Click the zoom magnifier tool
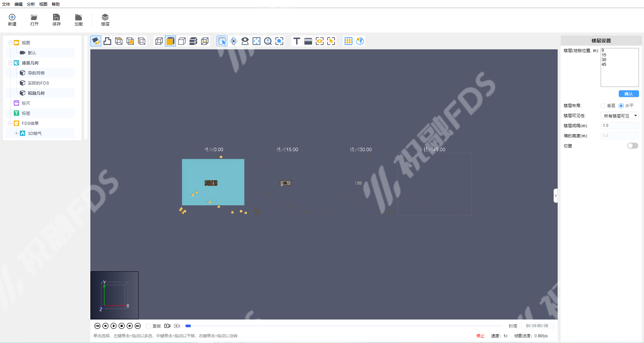This screenshot has height=343, width=644. 268,41
